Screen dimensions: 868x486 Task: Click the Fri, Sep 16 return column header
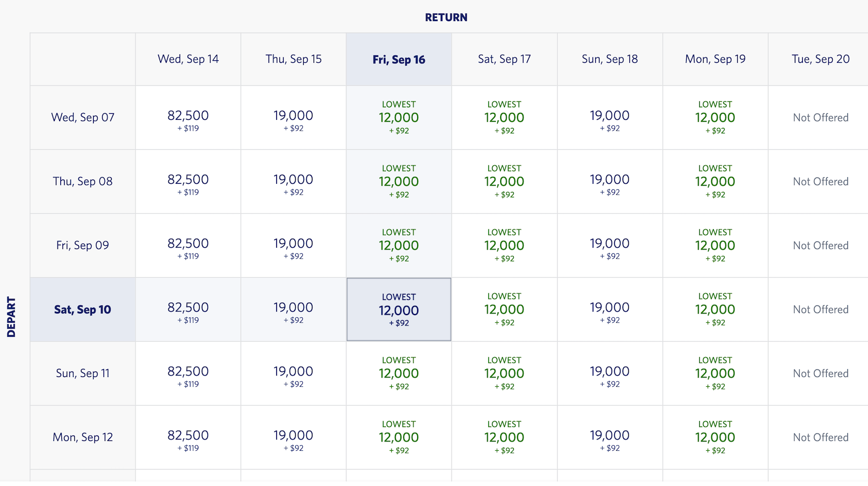coord(398,59)
